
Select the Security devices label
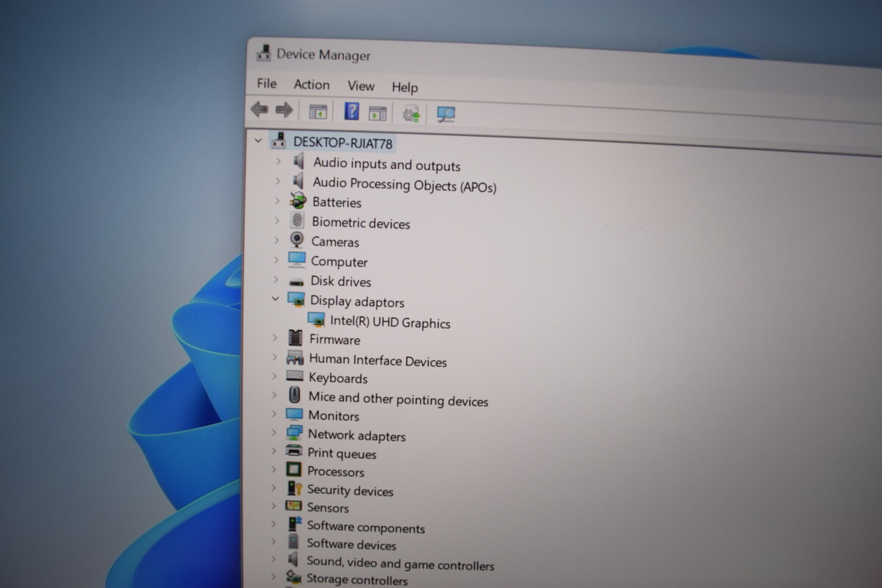351,490
